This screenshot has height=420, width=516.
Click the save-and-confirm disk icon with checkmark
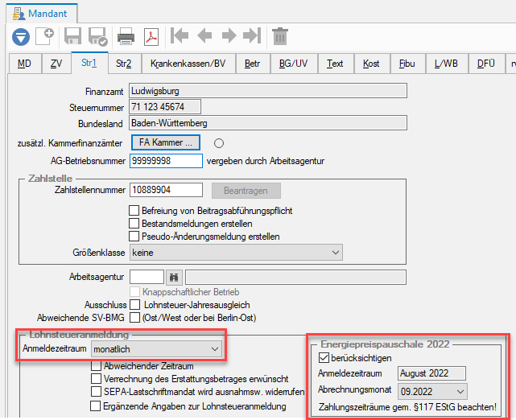coord(97,36)
